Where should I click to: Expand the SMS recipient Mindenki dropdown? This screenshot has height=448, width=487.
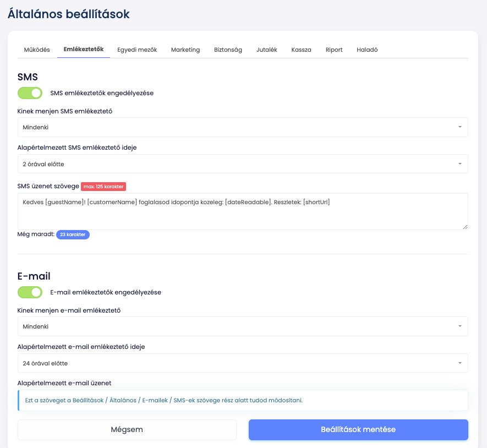pyautogui.click(x=243, y=127)
